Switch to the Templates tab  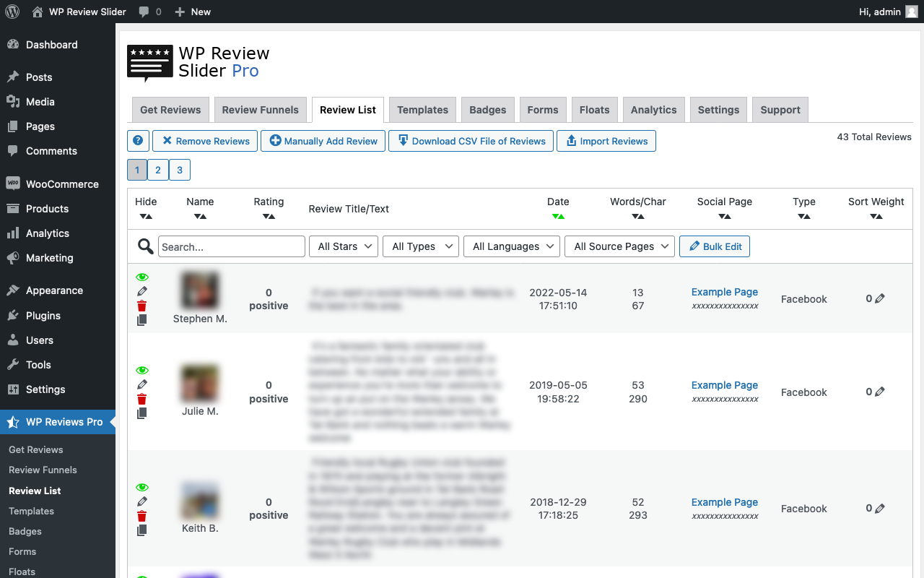(422, 110)
